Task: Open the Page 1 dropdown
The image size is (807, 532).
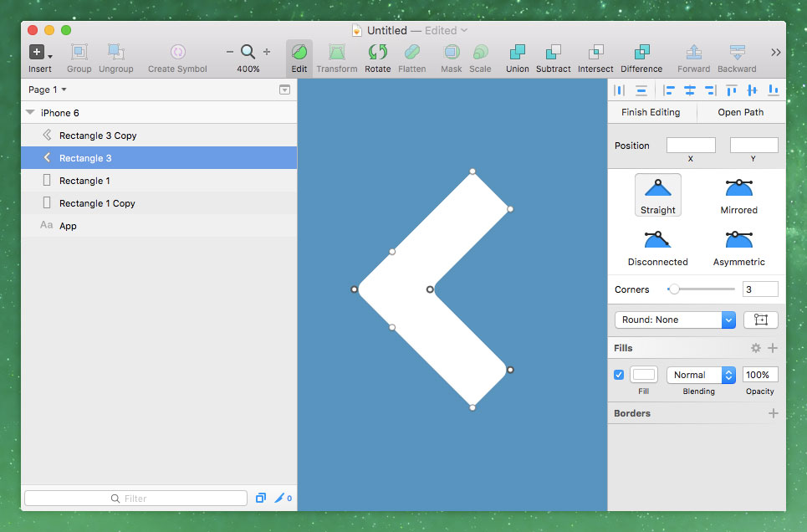Action: 47,90
